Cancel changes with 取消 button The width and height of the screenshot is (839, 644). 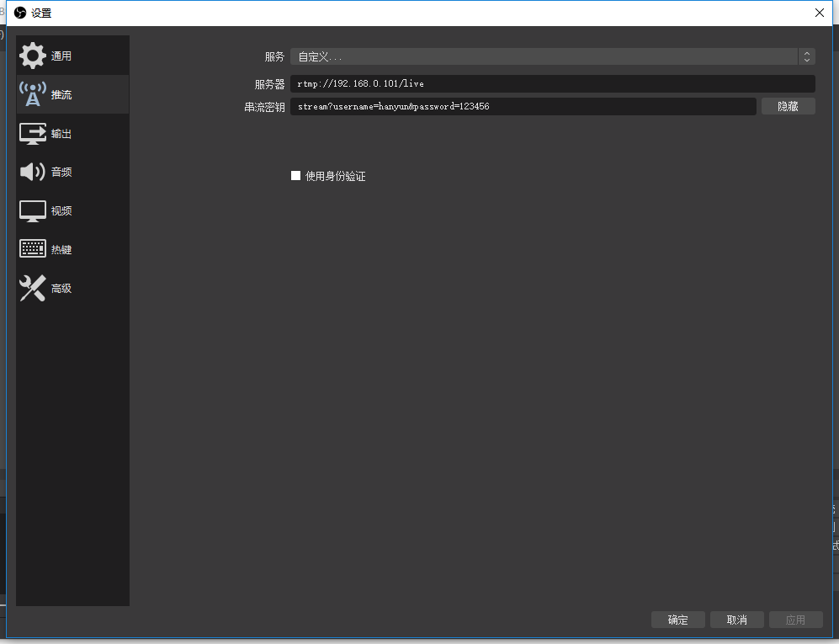[737, 620]
